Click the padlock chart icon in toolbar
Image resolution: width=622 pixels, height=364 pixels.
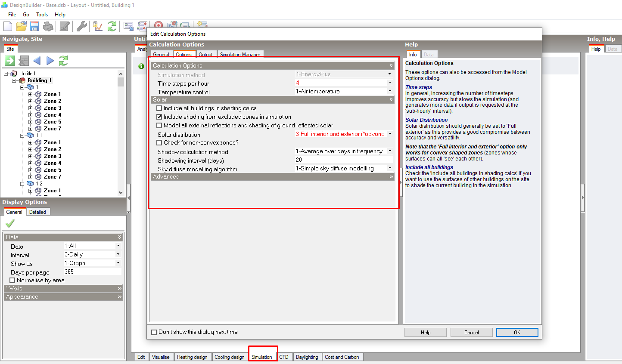(x=98, y=26)
